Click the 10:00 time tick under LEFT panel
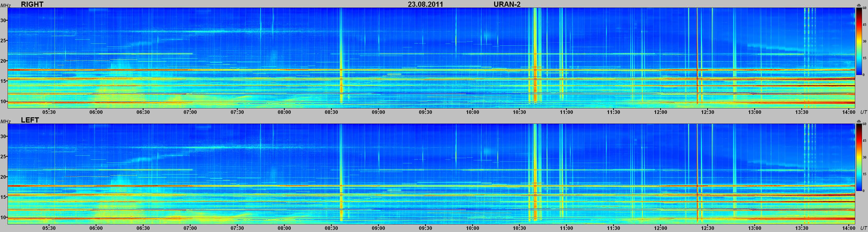Image resolution: width=868 pixels, height=232 pixels. [x=472, y=228]
